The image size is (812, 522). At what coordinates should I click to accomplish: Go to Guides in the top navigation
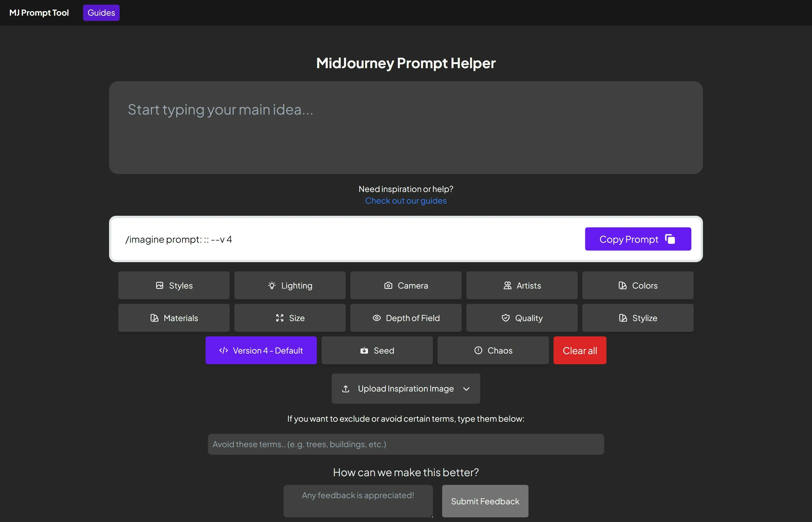[x=101, y=12]
